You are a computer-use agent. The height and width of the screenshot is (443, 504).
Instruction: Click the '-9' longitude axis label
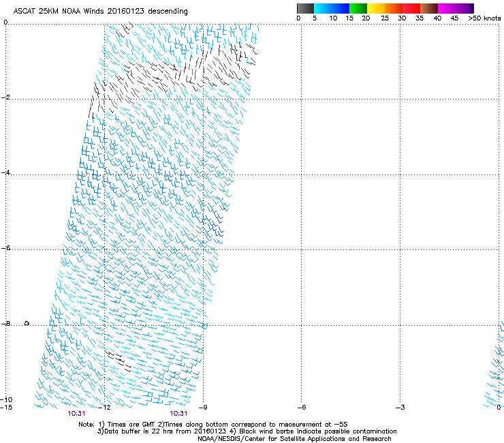[x=203, y=408]
